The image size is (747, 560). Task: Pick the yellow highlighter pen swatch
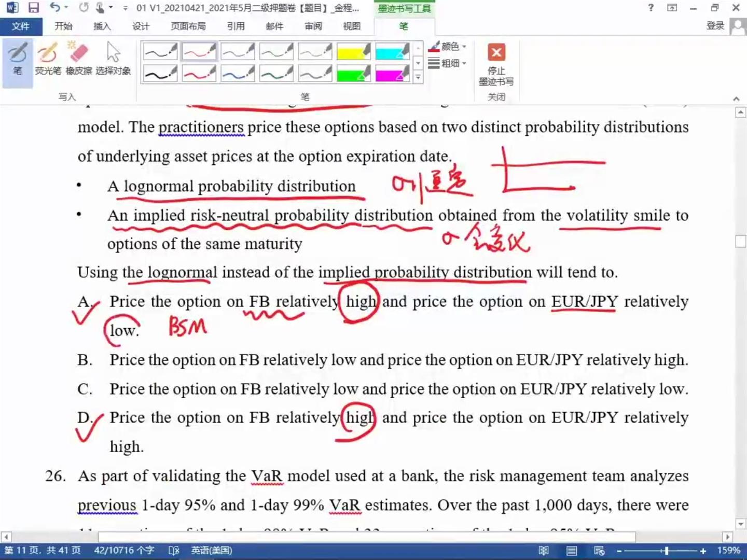tap(353, 51)
